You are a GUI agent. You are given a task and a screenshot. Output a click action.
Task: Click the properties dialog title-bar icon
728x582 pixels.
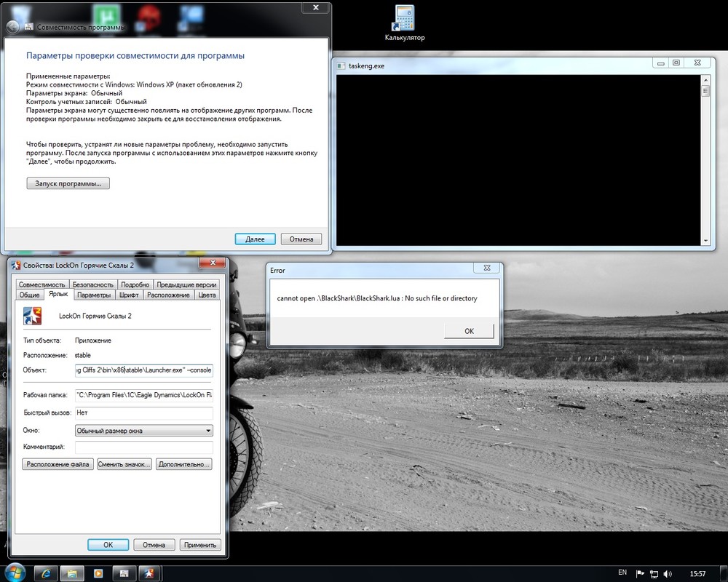[x=16, y=266]
